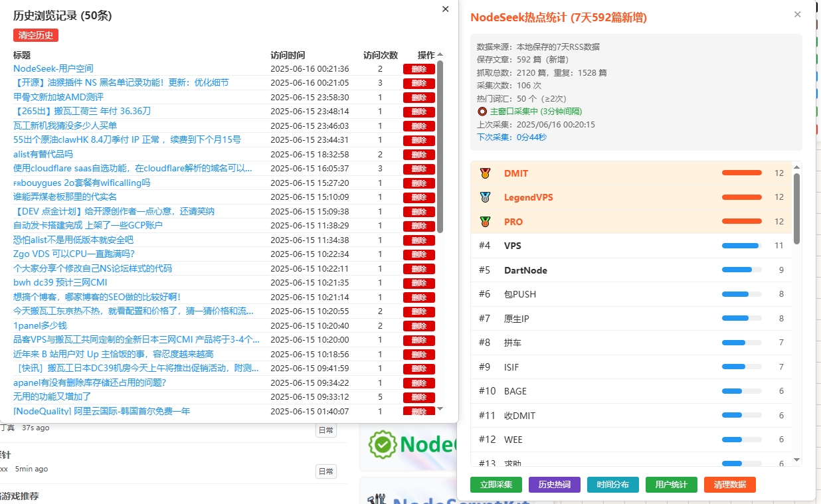
Task: Click the bronze medal icon beside PRO
Action: coord(485,222)
